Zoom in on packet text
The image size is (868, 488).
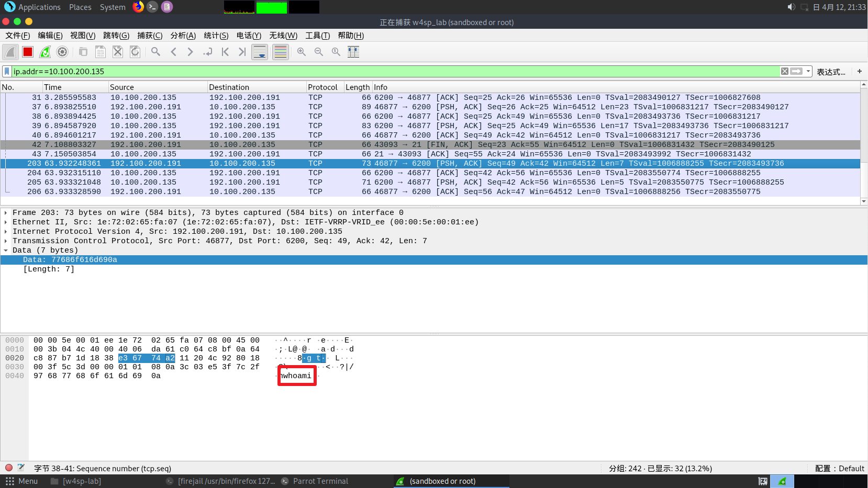tap(302, 52)
